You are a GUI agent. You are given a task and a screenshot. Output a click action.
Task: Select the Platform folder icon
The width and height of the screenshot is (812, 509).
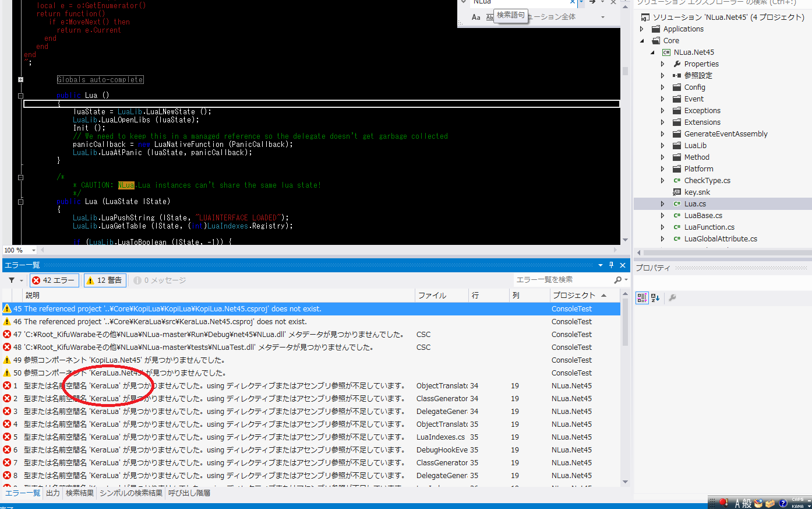click(x=677, y=169)
